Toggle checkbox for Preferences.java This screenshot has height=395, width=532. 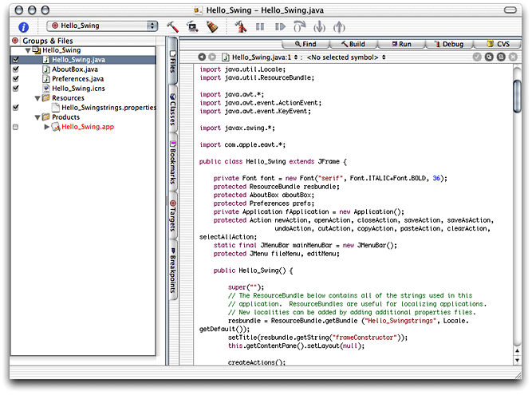[x=16, y=79]
